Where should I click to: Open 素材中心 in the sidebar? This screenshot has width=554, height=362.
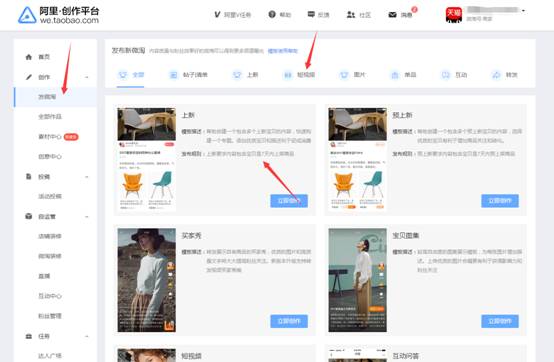pyautogui.click(x=50, y=137)
